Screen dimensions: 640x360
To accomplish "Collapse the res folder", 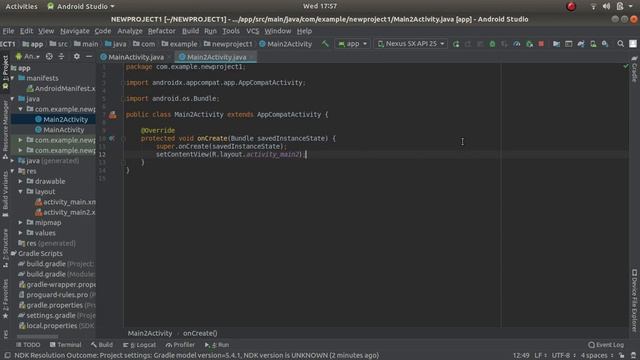I will (x=13, y=171).
